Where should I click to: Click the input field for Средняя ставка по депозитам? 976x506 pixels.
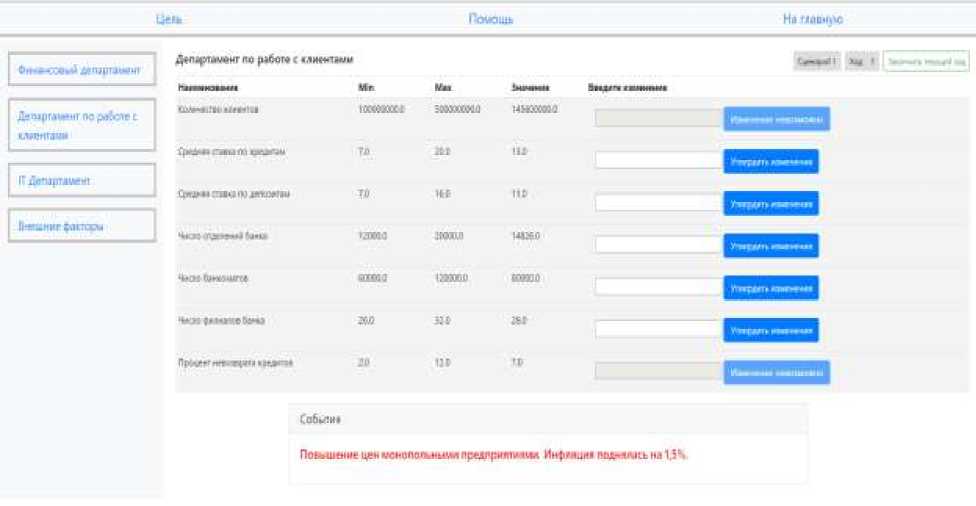point(657,203)
